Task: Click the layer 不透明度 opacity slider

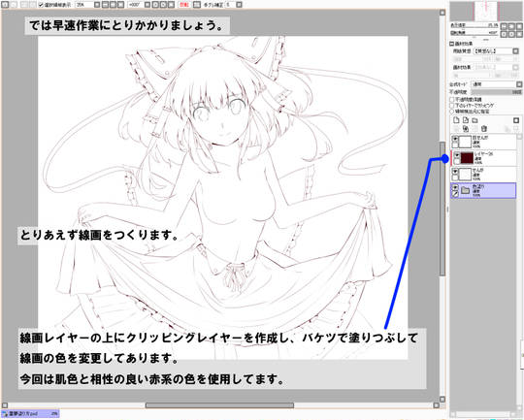Action: tap(496, 92)
